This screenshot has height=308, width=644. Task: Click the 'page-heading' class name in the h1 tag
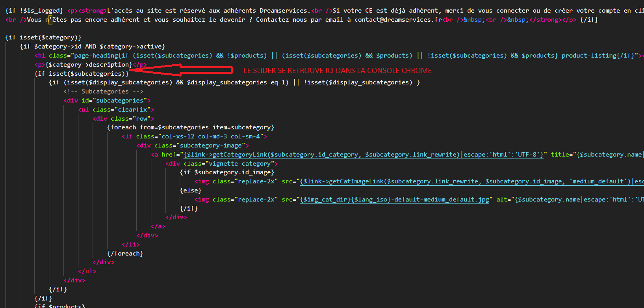(x=96, y=56)
